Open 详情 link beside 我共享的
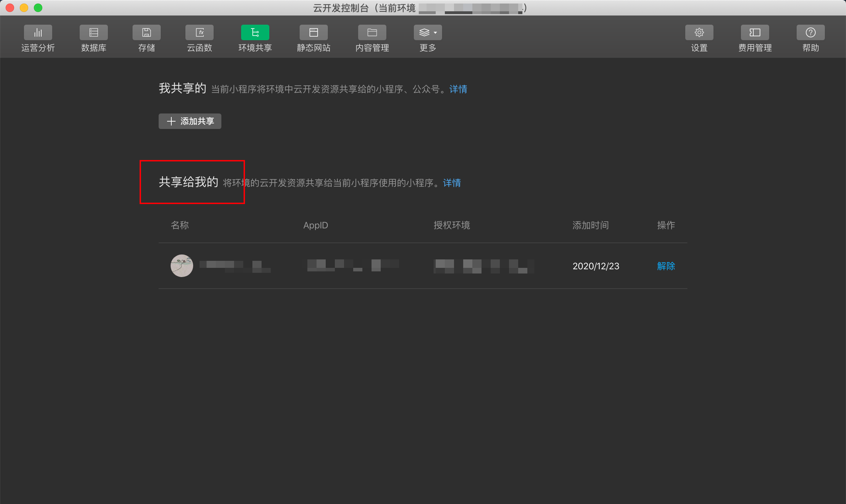Screen dimensions: 846x504 click(458, 89)
